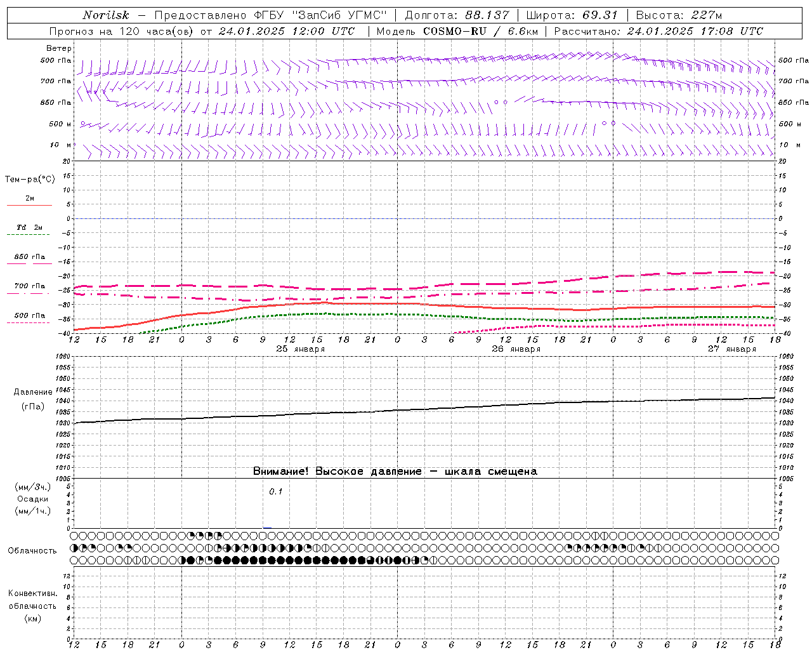812x650 pixels.
Task: Click the longitude value "Долгота: 88.137"
Action: tap(457, 15)
